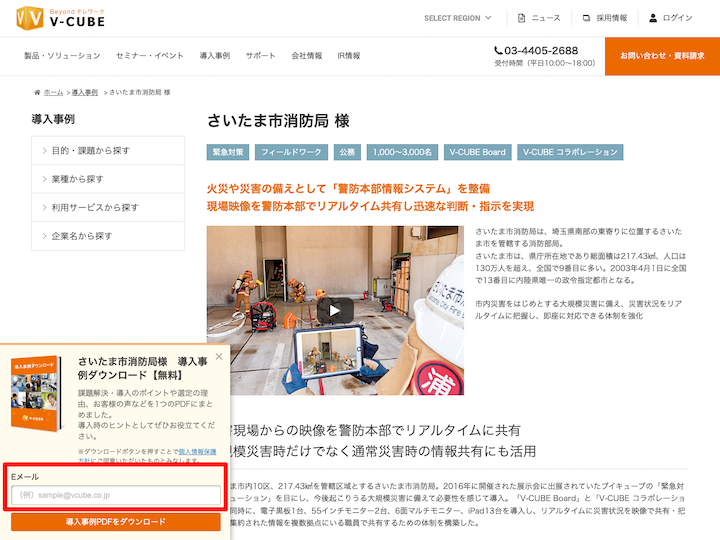Click the news document icon

coord(521,18)
